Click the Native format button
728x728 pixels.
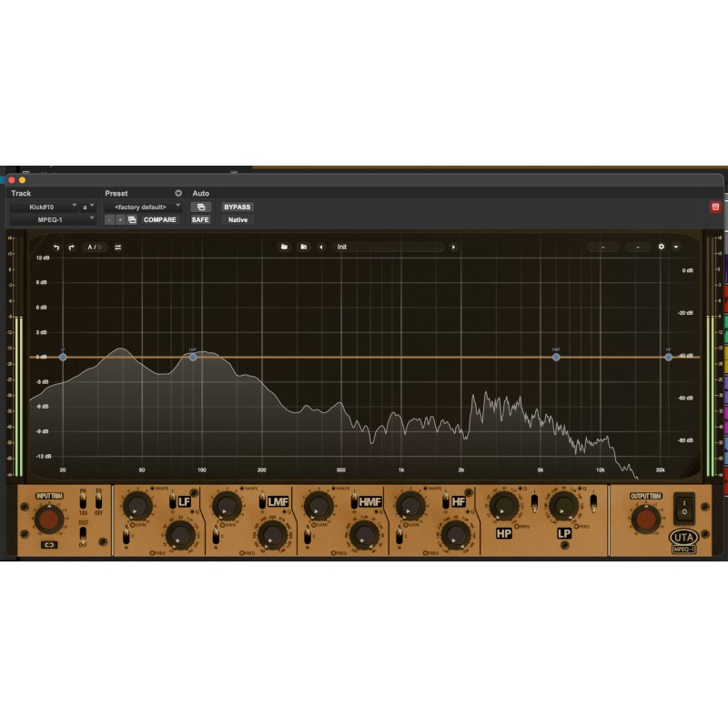(x=238, y=219)
